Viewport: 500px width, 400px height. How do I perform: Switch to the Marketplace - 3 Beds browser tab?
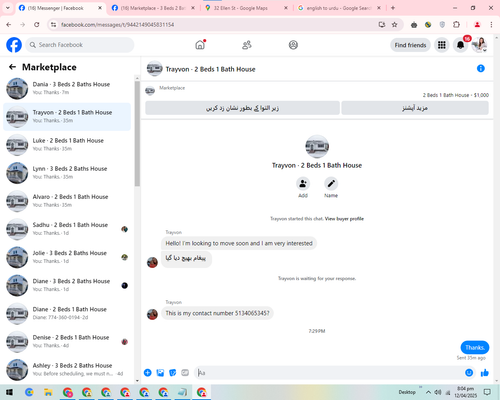coord(153,8)
